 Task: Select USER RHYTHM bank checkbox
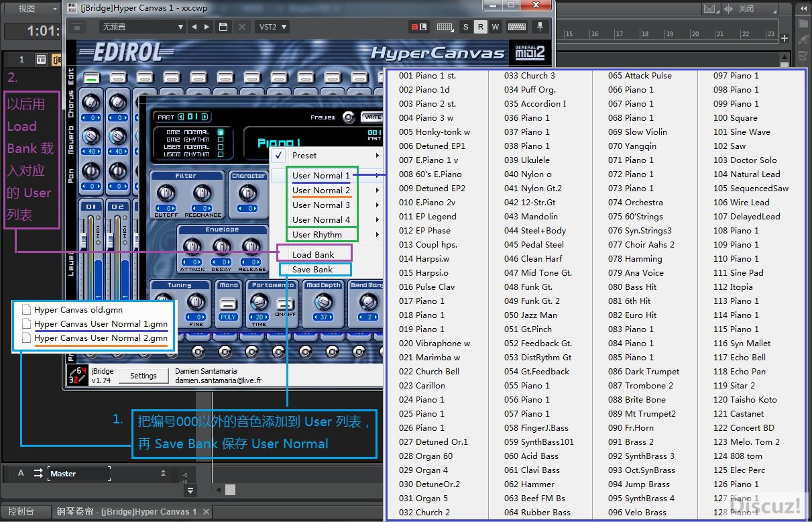tap(221, 154)
